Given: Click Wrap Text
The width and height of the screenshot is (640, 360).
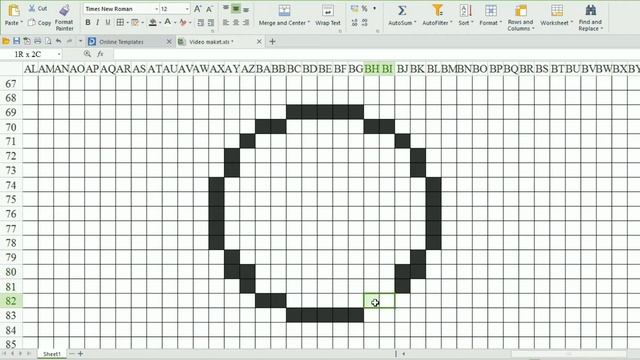Looking at the screenshot, I should coord(328,16).
